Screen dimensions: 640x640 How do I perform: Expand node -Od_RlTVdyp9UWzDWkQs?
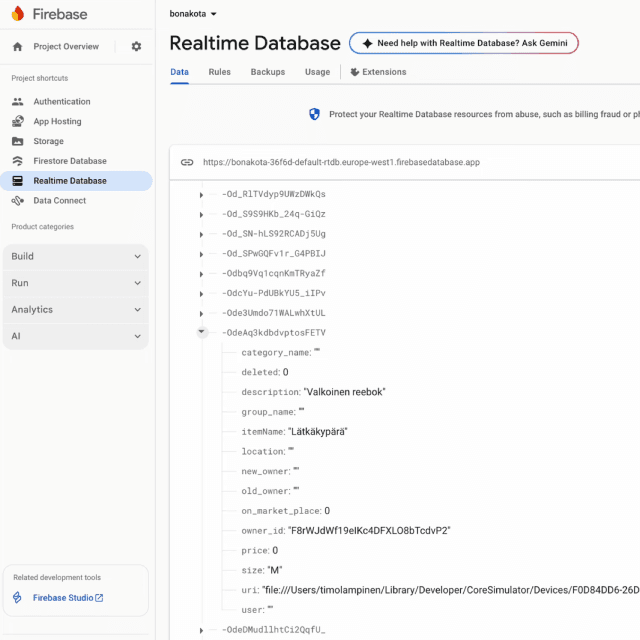pos(201,195)
